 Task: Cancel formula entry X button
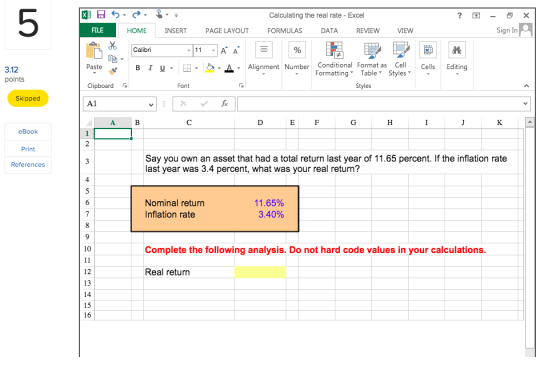[x=183, y=104]
